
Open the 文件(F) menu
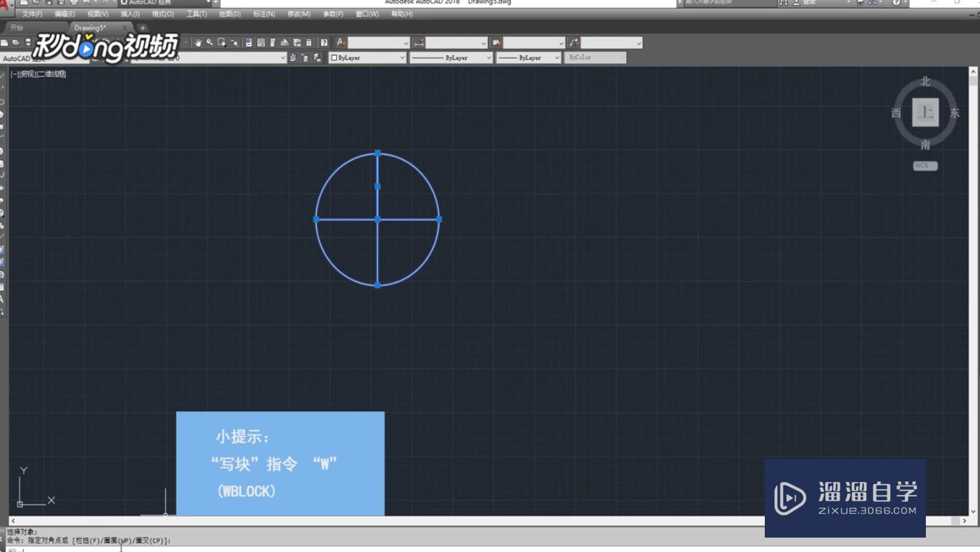(32, 14)
